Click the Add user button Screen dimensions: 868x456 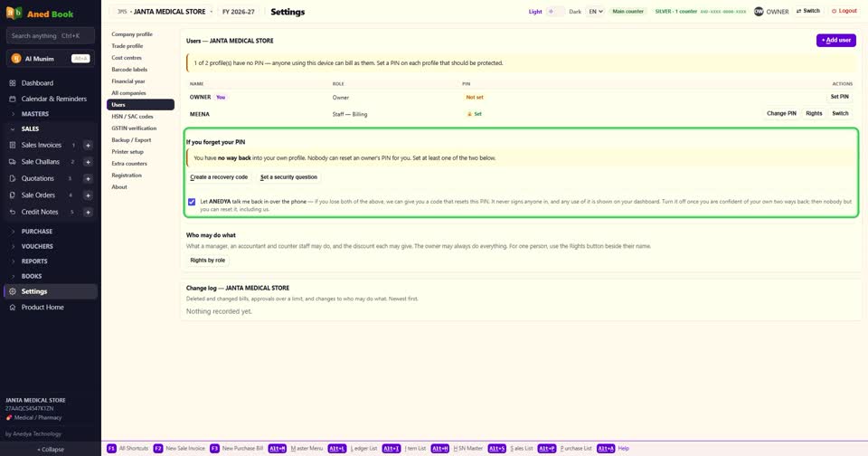pyautogui.click(x=835, y=41)
